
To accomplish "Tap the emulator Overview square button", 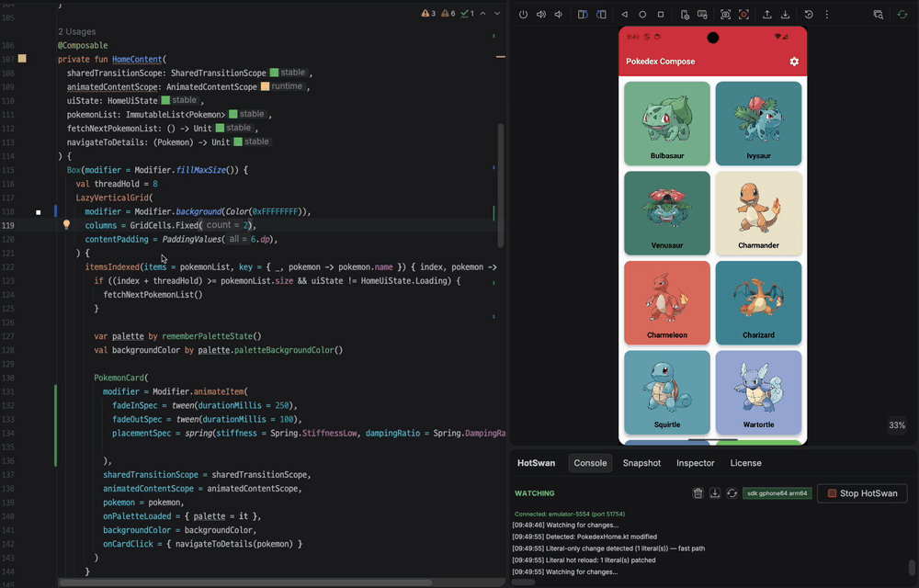I will [x=661, y=15].
